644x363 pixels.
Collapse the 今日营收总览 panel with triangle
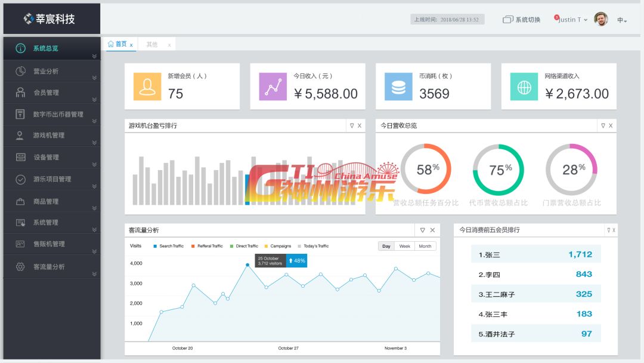coord(603,126)
